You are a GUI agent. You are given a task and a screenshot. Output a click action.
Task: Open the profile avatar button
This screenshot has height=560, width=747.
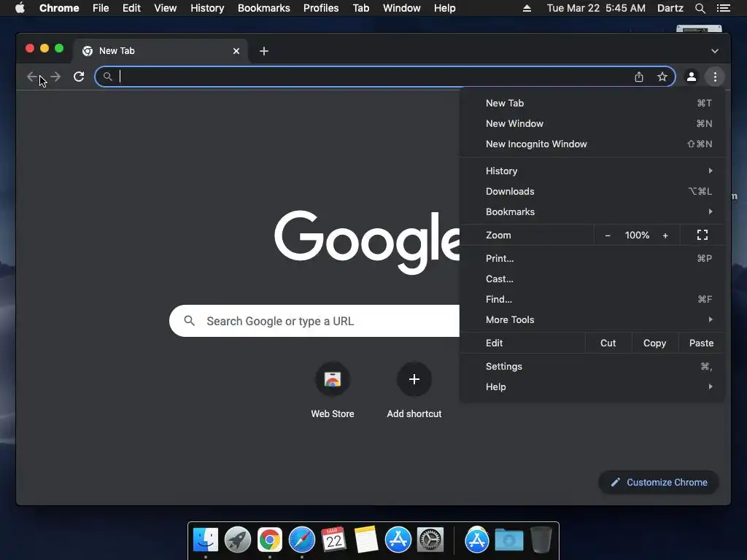(692, 77)
